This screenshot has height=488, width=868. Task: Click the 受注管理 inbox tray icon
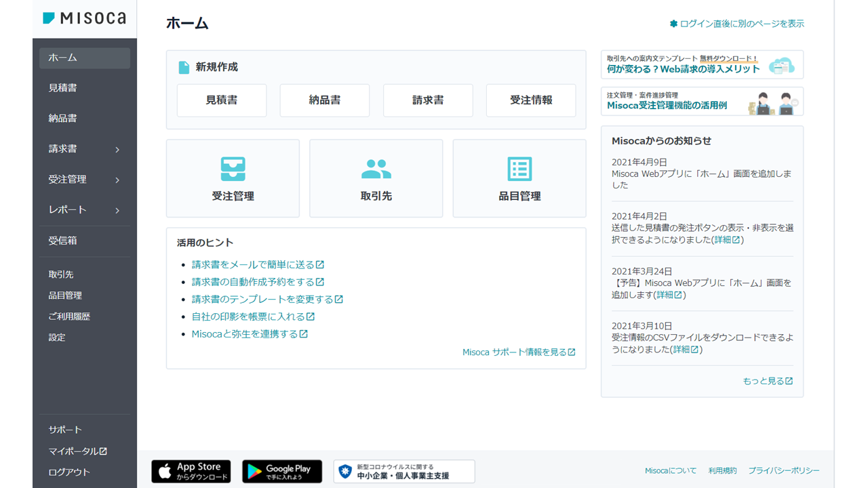[233, 169]
